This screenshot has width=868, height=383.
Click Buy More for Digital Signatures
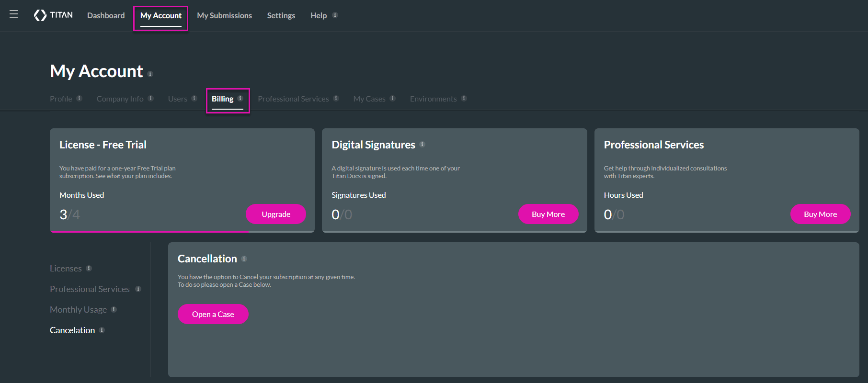coord(548,214)
